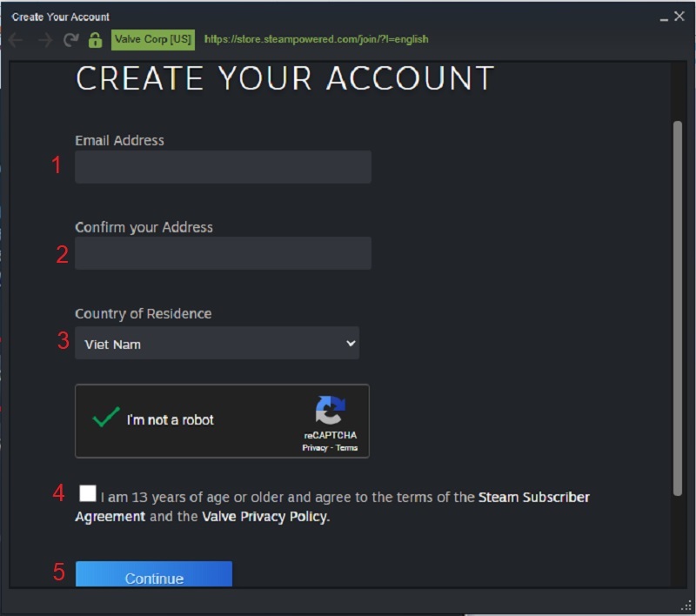Focus the Confirm your Address field

[223, 253]
